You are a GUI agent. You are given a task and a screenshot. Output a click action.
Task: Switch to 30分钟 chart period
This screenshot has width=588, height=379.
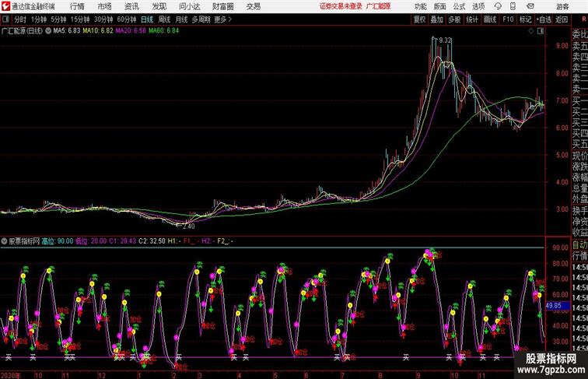103,19
